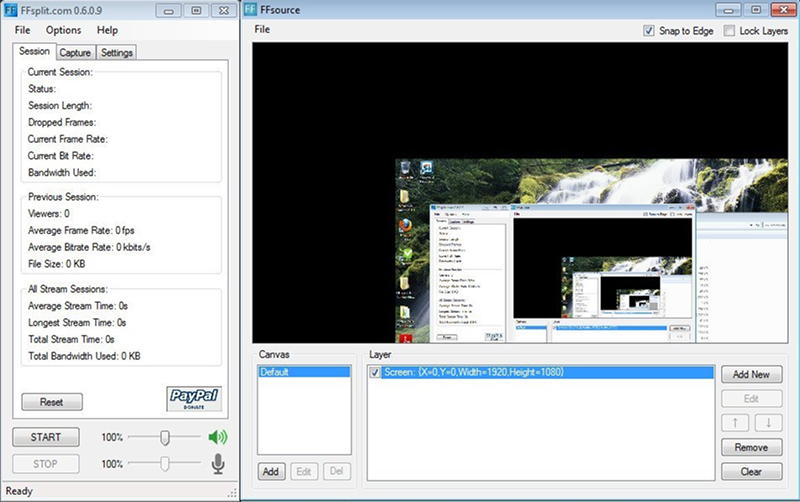Move layer up with up arrow button
Screen dimensions: 800x502
[x=735, y=422]
